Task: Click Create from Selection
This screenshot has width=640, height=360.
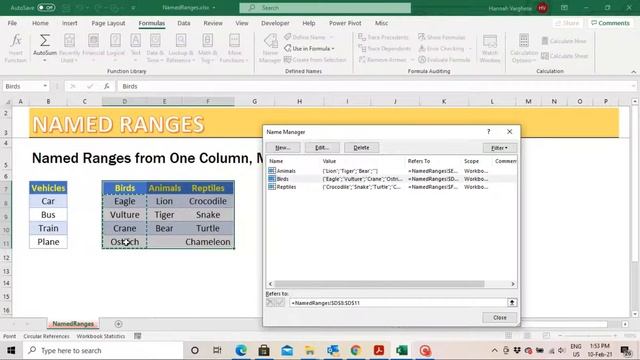Action: [315, 60]
